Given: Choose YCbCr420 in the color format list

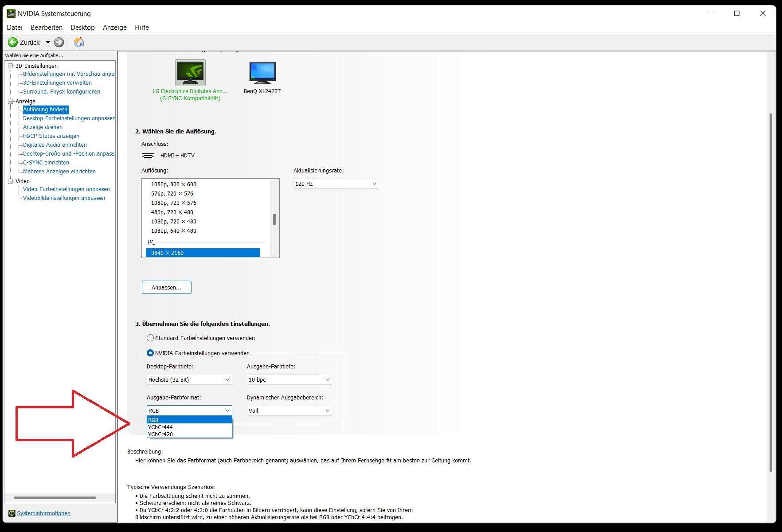Looking at the screenshot, I should pyautogui.click(x=189, y=434).
